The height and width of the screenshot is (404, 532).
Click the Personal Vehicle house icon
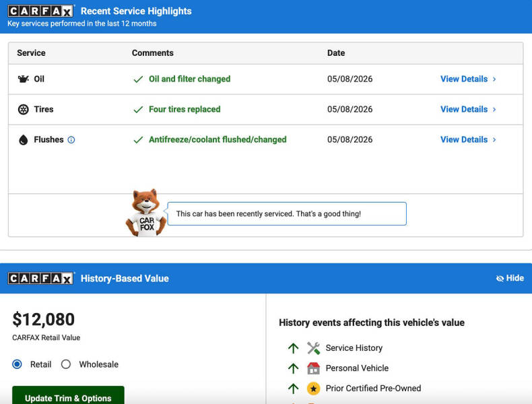(314, 368)
